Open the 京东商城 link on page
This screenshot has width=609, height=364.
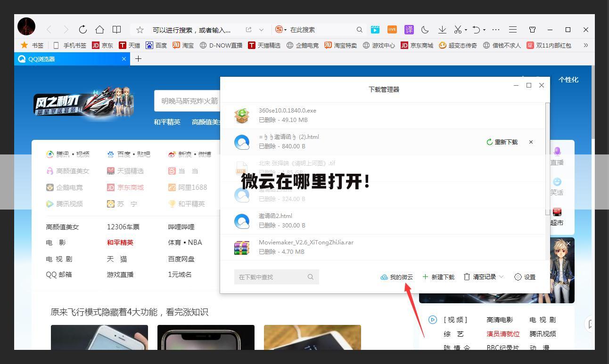point(125,187)
